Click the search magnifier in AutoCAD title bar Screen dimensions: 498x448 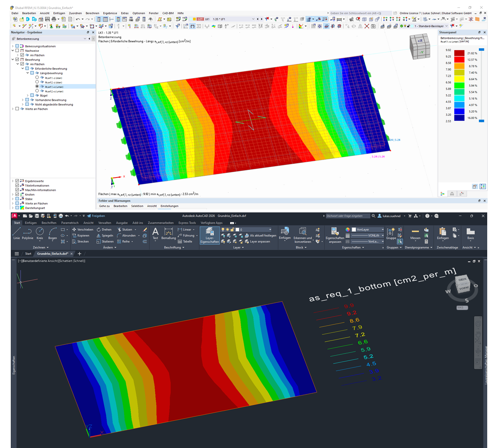373,216
